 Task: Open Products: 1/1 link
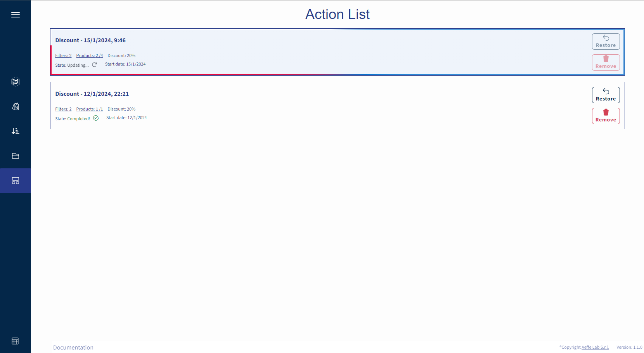coord(90,109)
